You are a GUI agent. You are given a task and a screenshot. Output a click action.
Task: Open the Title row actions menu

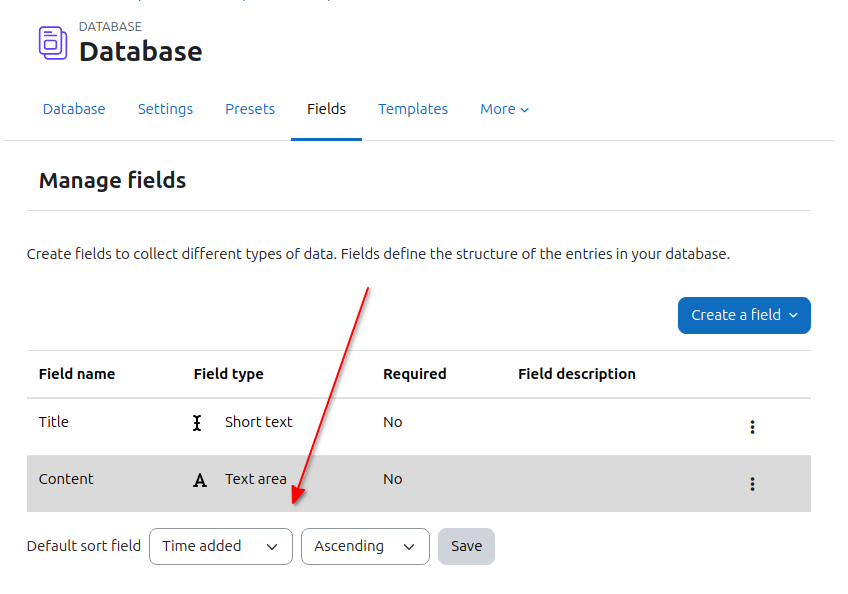click(752, 427)
